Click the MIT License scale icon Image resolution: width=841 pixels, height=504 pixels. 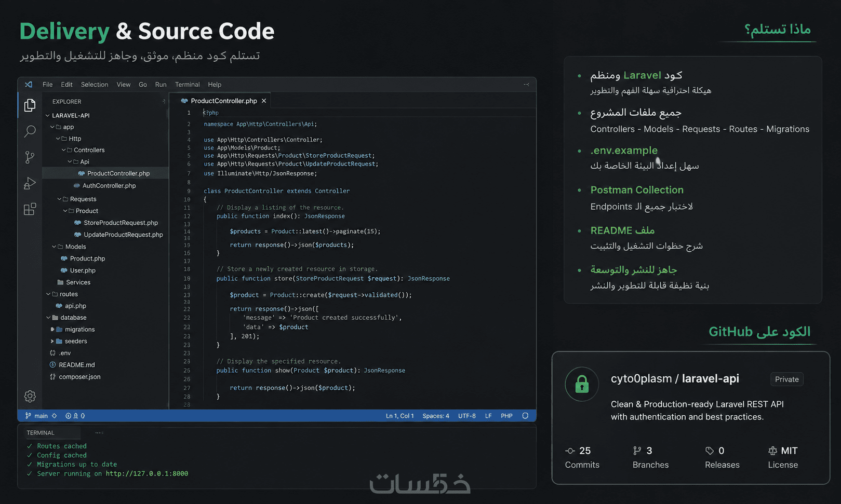[x=772, y=451]
